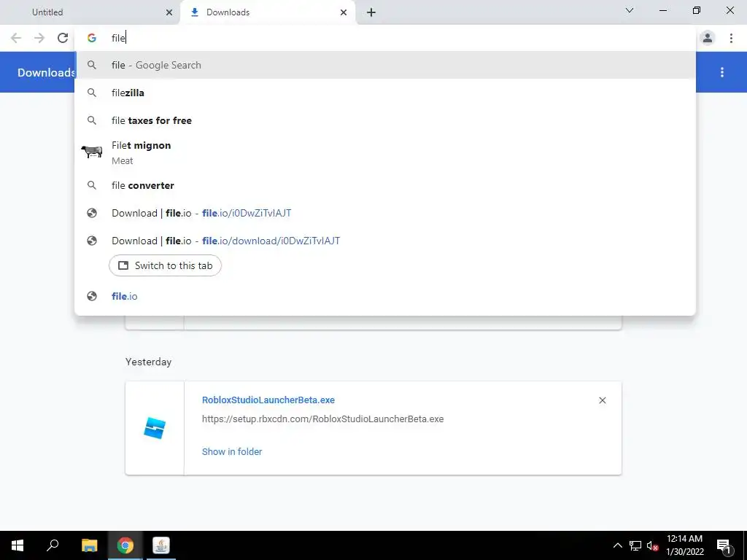This screenshot has height=560, width=747.
Task: Click the globe icon beside file.io
Action: 92,296
